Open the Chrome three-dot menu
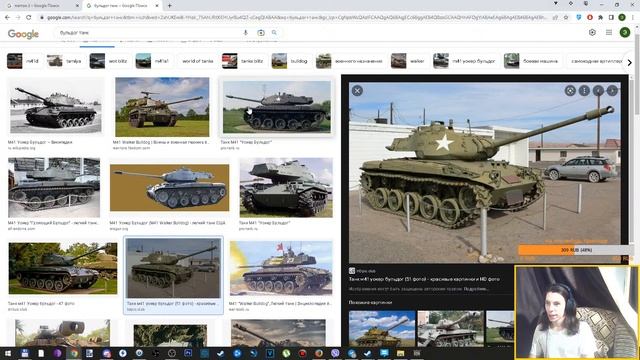 [633, 18]
